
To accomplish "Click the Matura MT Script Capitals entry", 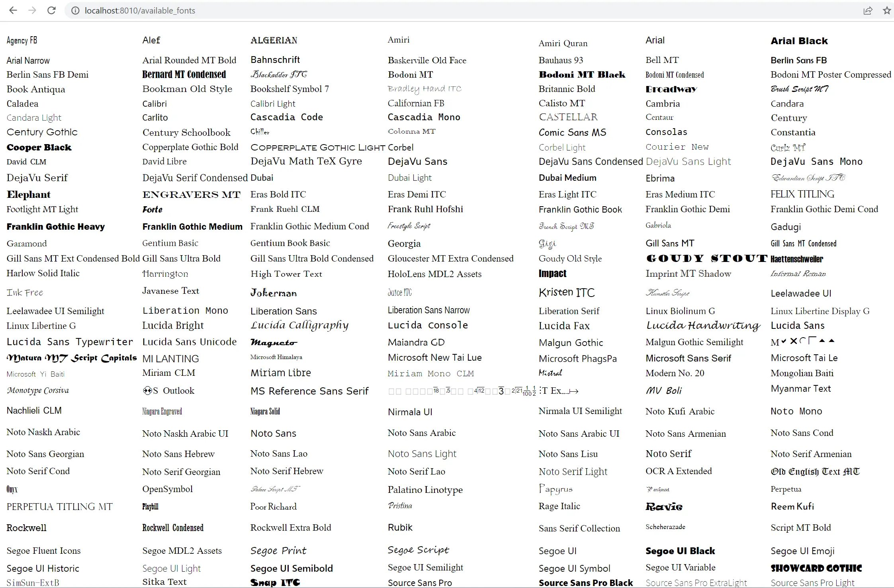I will pos(72,358).
